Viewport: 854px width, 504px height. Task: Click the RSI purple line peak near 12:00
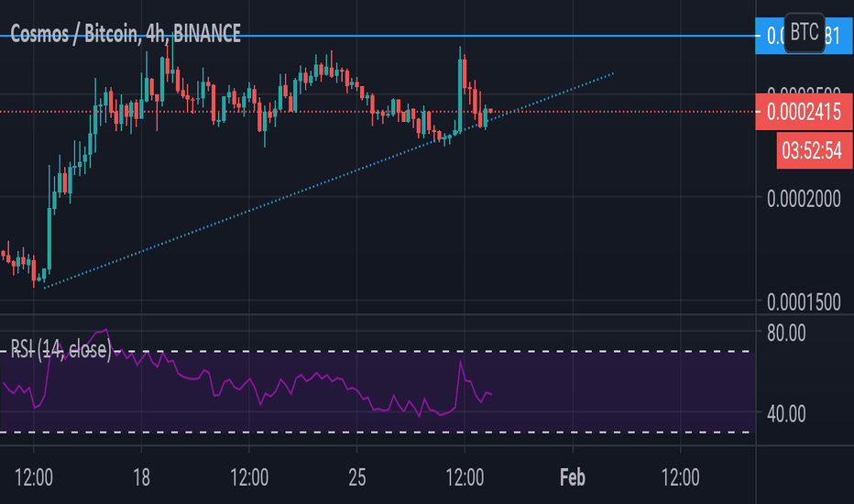[461, 362]
